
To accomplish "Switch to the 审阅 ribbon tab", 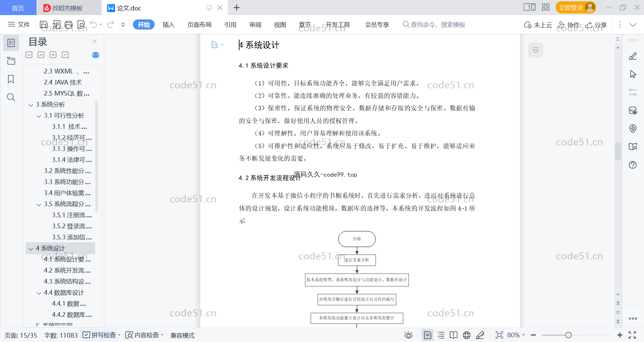I will coord(255,24).
